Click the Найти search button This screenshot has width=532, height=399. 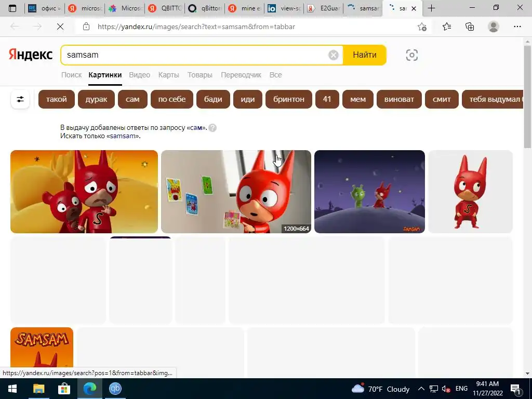coord(364,55)
